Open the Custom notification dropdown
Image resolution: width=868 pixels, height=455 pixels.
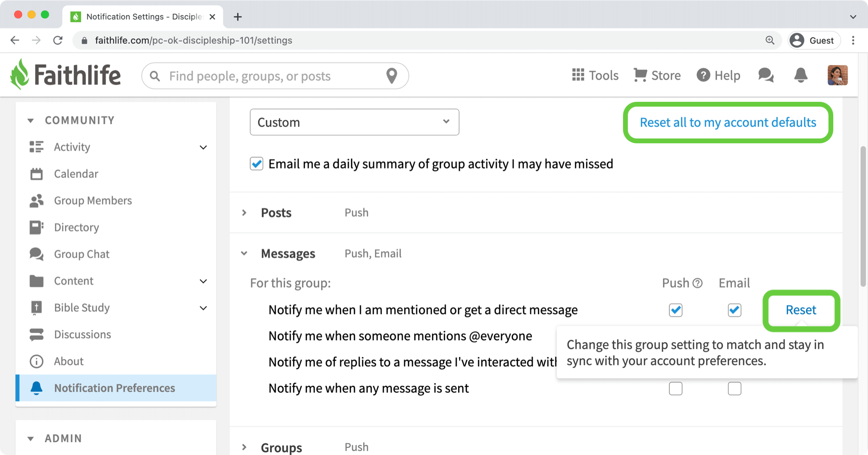[x=354, y=122]
